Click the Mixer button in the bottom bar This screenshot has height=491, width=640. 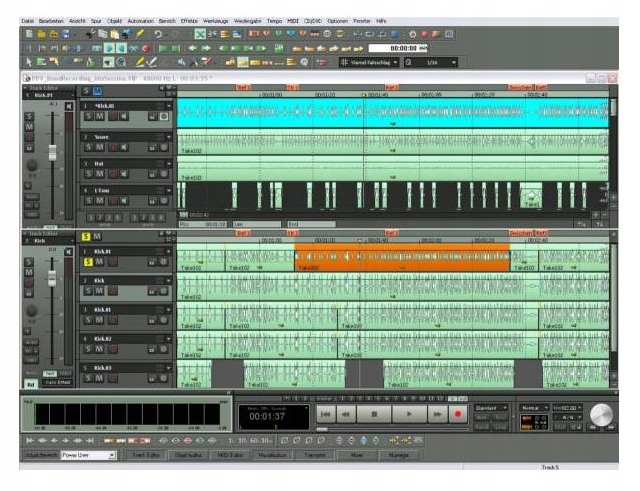(357, 455)
